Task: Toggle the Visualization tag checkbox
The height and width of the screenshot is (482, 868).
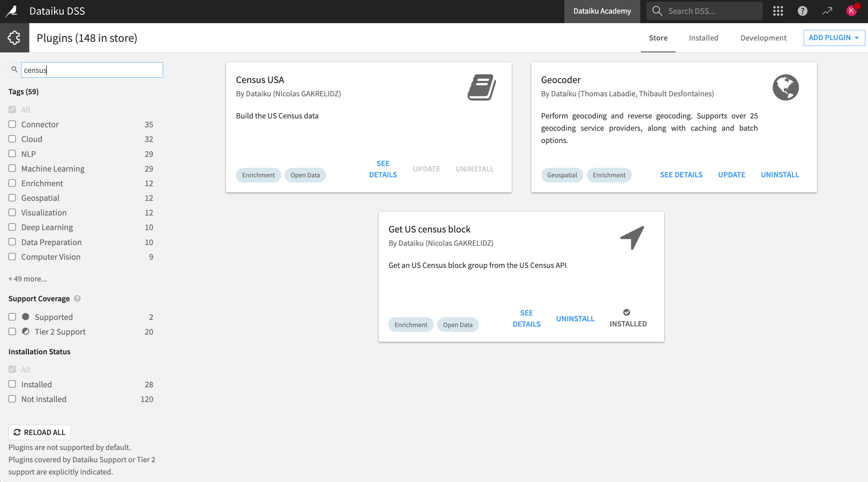Action: (12, 212)
